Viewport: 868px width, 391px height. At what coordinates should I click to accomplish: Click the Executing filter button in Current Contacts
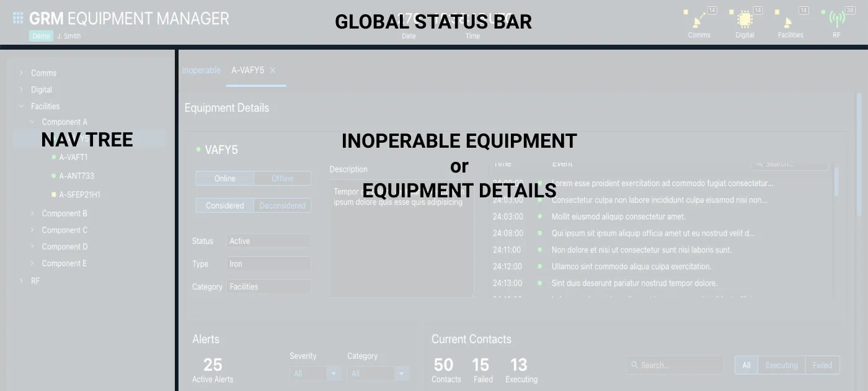782,365
